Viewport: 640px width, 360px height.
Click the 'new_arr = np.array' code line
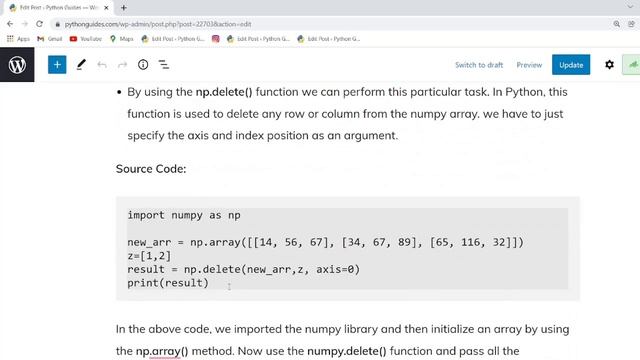325,242
